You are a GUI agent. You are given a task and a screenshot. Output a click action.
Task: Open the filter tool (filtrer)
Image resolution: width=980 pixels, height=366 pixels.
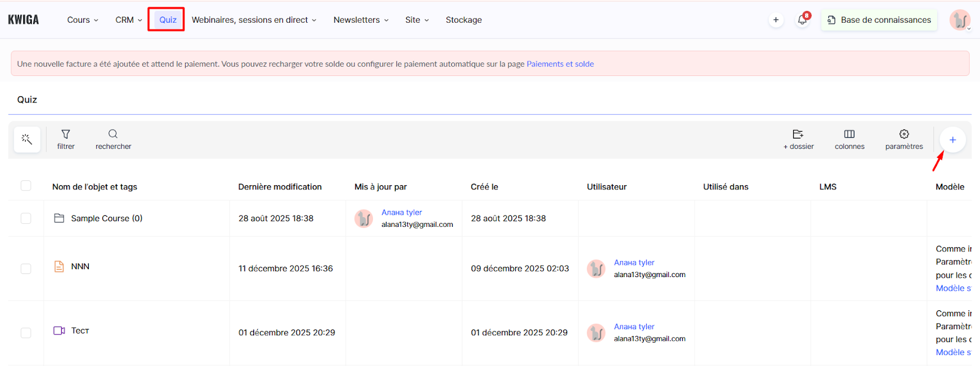66,139
